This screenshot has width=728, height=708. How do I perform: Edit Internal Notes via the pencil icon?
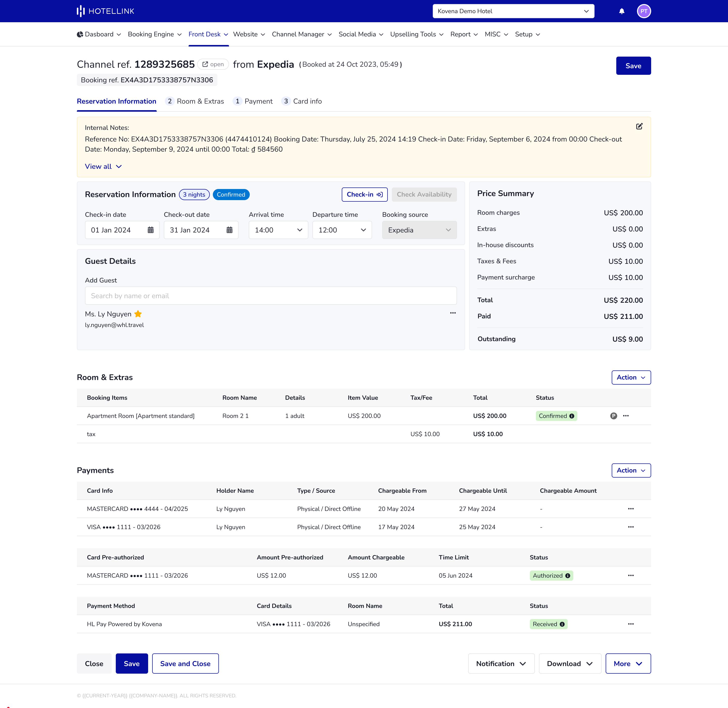640,126
